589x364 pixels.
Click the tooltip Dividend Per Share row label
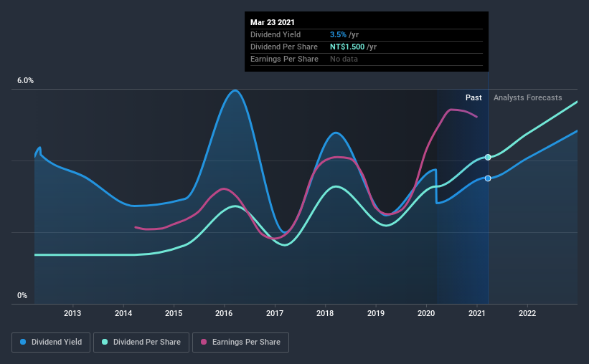284,47
